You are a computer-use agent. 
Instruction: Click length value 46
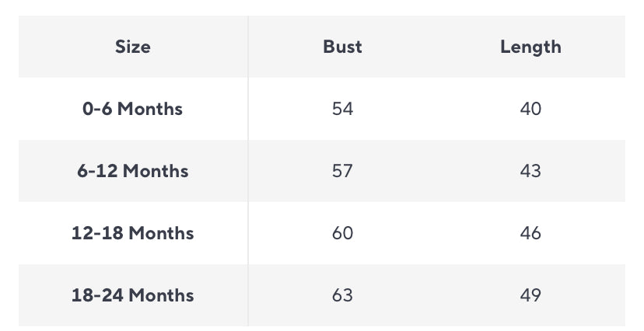(530, 233)
